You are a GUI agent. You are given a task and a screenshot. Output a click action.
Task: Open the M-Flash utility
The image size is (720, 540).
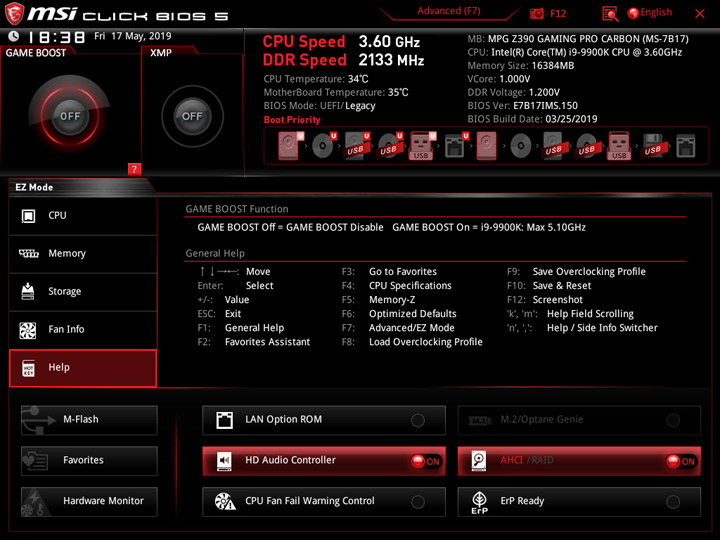pyautogui.click(x=89, y=420)
